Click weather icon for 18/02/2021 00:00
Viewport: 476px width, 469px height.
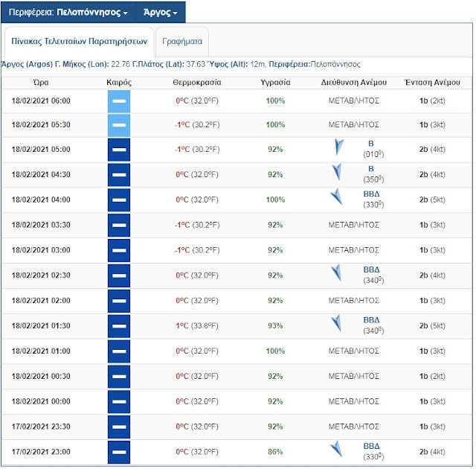pyautogui.click(x=119, y=402)
